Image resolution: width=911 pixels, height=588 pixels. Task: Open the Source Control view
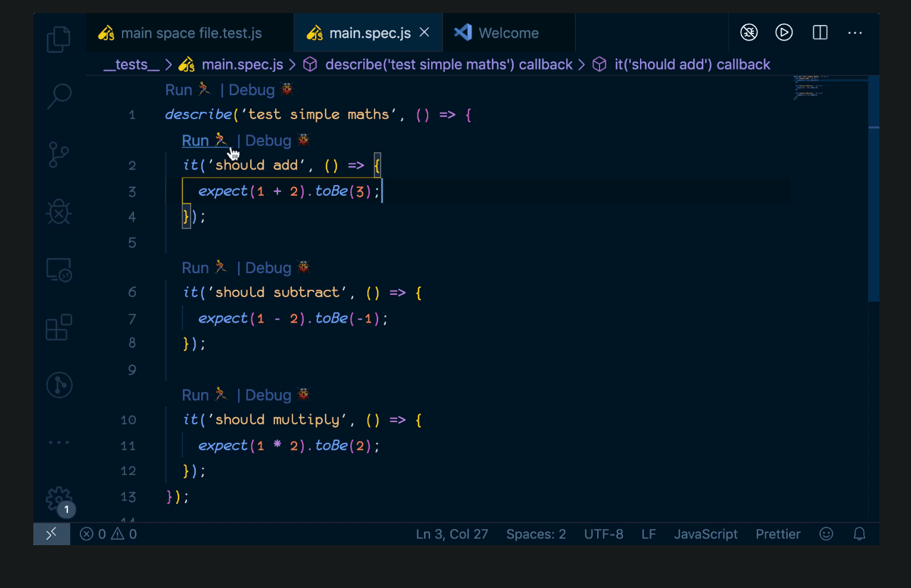[x=58, y=155]
